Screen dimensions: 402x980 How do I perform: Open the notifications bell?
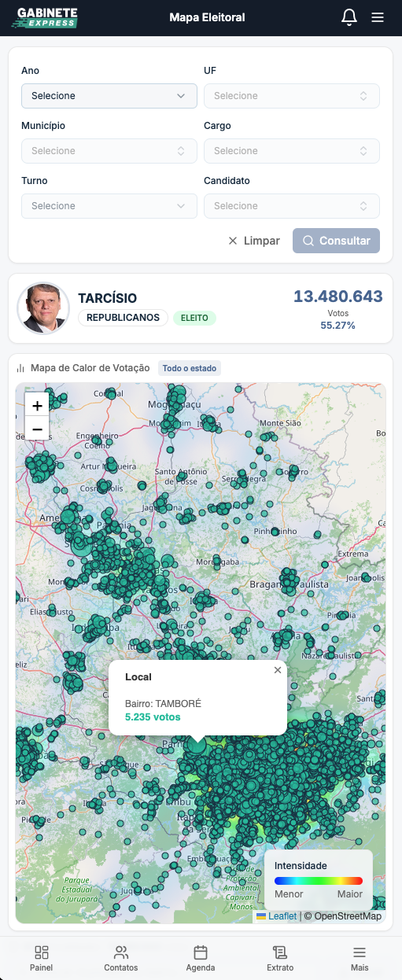point(349,17)
